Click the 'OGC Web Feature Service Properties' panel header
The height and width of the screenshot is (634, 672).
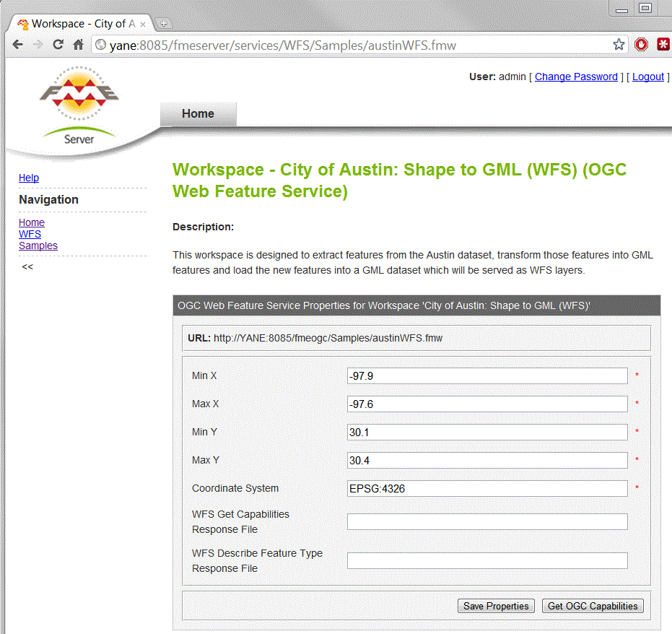click(416, 305)
